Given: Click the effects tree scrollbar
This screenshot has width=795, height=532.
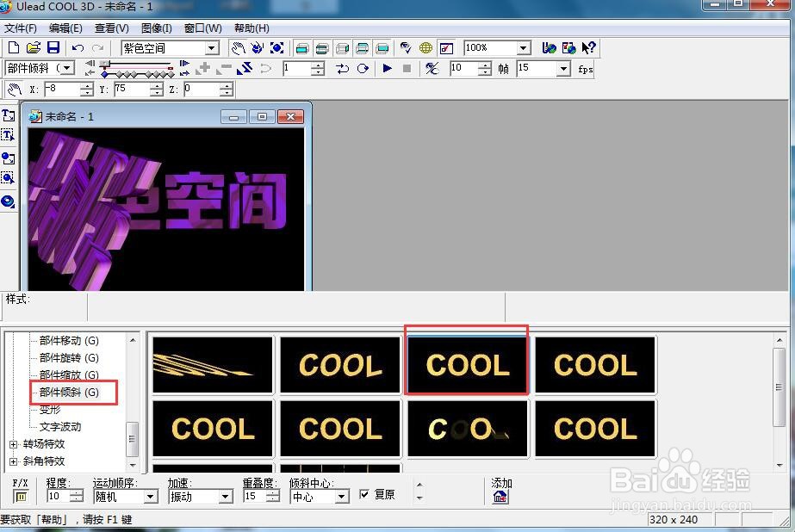Looking at the screenshot, I should pos(133,402).
